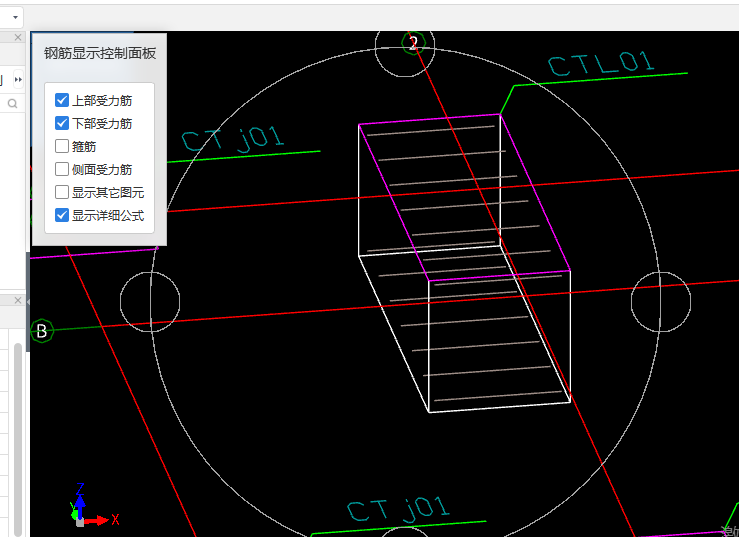This screenshot has height=537, width=739.
Task: Uncheck the 上部受力筋 checkbox
Action: pos(62,100)
